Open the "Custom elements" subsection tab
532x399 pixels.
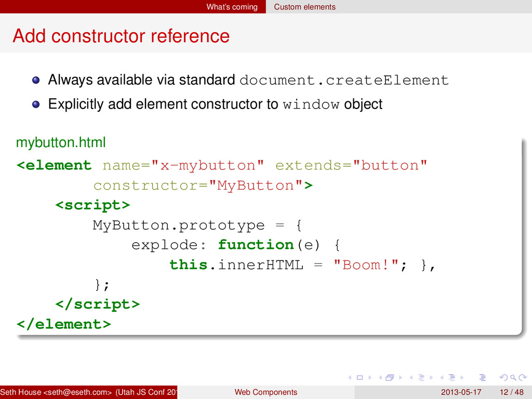(x=304, y=7)
